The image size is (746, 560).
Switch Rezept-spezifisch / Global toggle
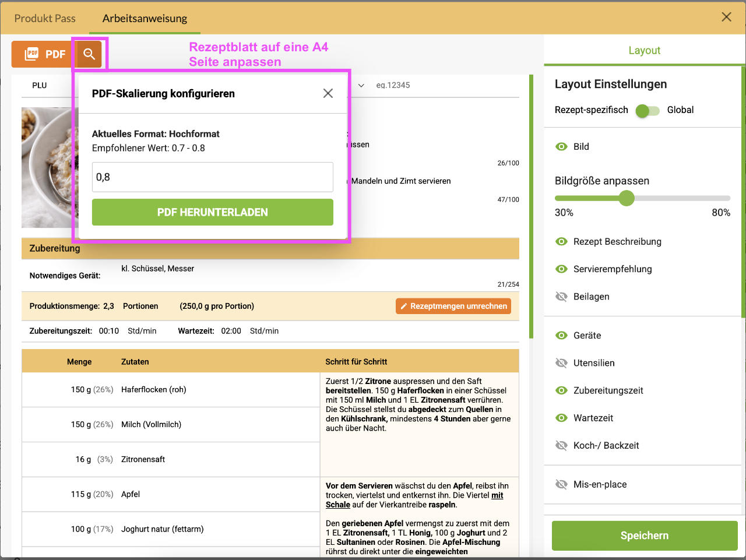click(647, 111)
